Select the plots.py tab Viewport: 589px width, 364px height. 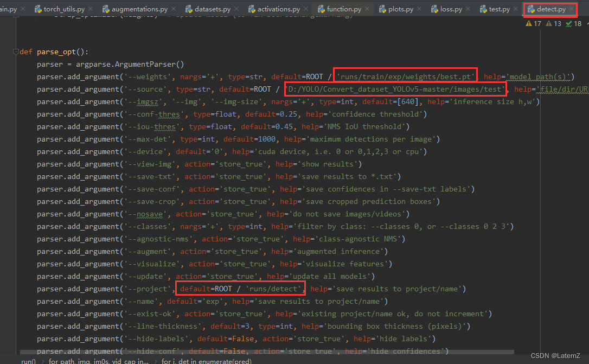tap(396, 9)
